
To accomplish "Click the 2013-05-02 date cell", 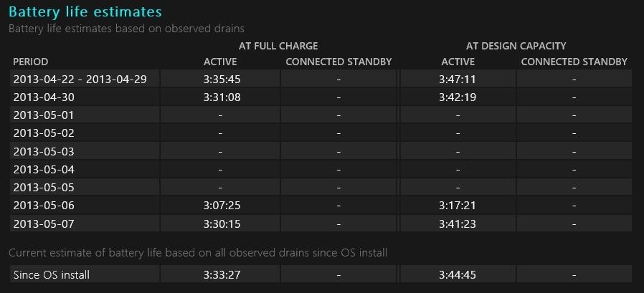I will 85,133.
